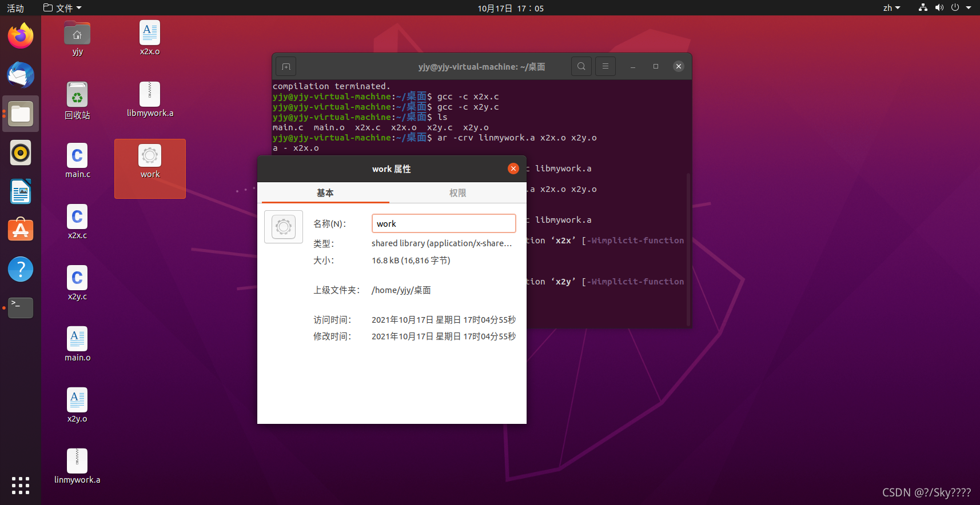Select the yjy home folder icon
The image size is (980, 505).
click(x=77, y=38)
